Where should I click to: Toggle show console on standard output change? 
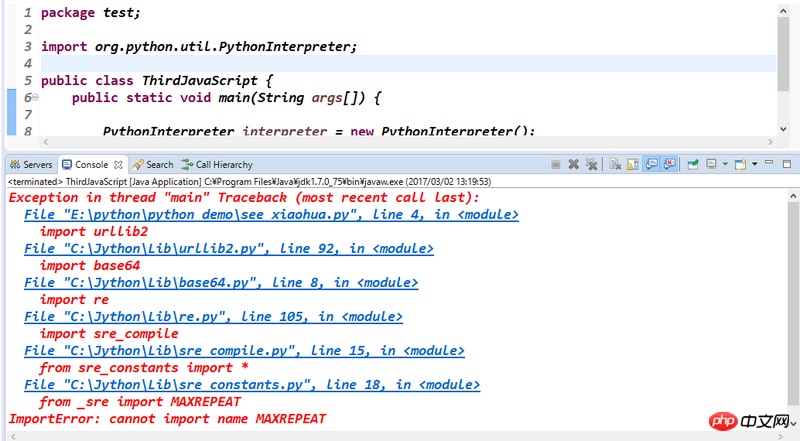click(651, 164)
